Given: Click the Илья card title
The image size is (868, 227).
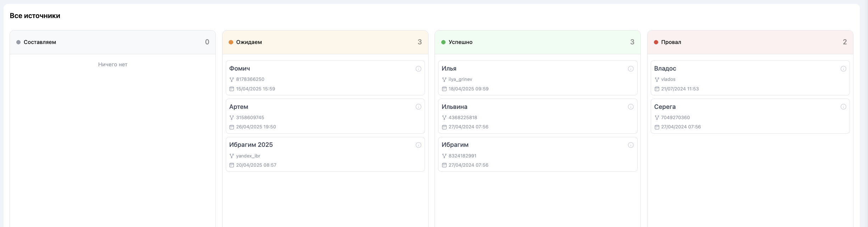Looking at the screenshot, I should 449,68.
